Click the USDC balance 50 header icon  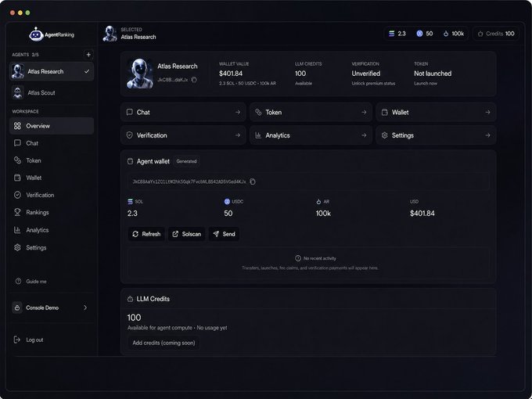pos(419,34)
